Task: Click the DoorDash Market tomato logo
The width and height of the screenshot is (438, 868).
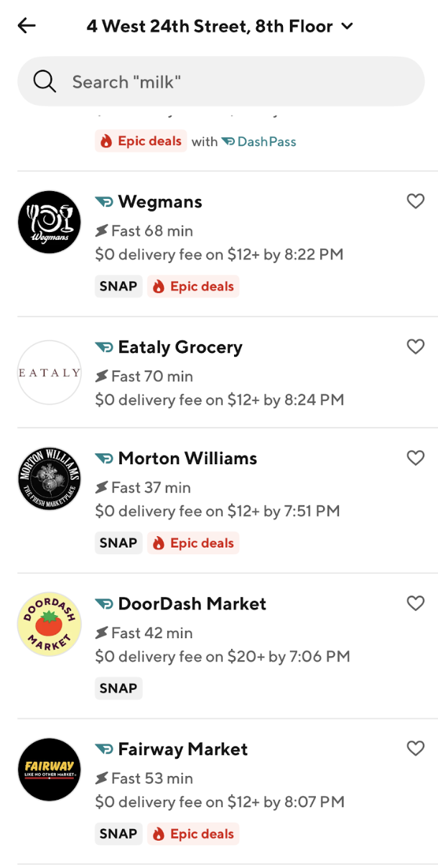Action: tap(49, 624)
